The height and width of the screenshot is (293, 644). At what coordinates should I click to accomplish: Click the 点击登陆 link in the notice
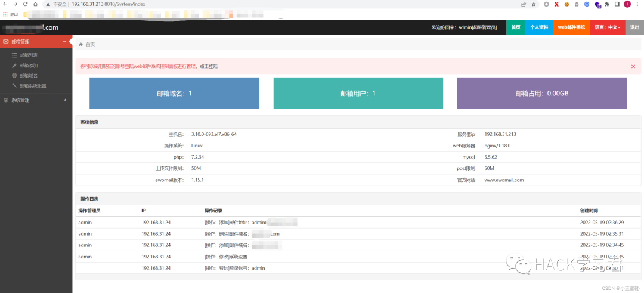coord(209,66)
